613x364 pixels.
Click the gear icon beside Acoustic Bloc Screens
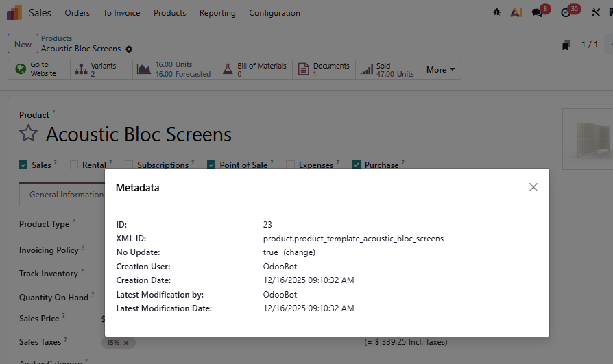coord(129,49)
